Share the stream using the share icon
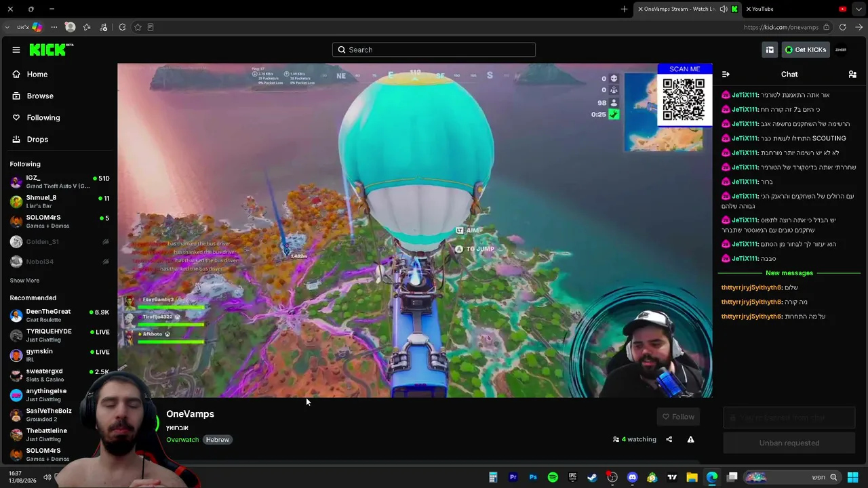This screenshot has height=488, width=868. [669, 439]
